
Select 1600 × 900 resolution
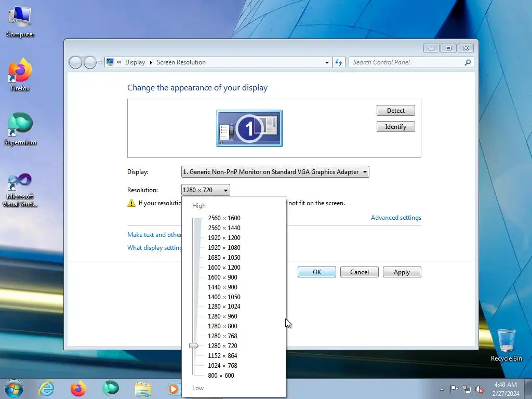(x=222, y=277)
